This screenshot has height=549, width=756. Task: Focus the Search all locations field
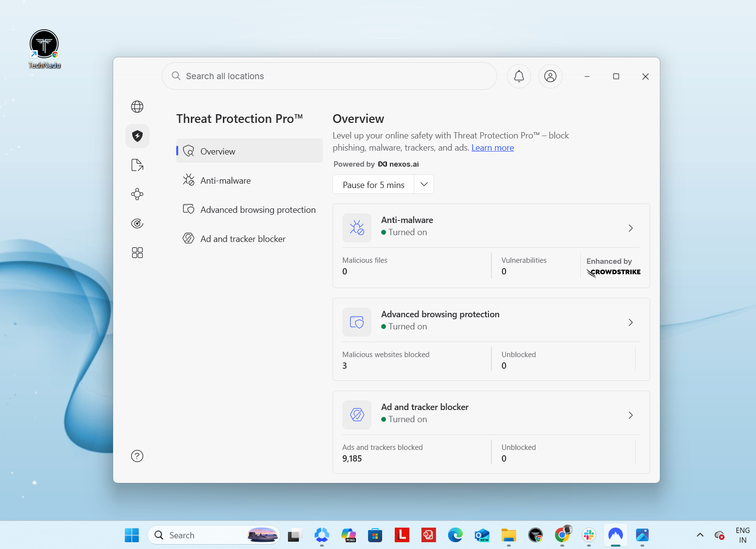pos(329,76)
